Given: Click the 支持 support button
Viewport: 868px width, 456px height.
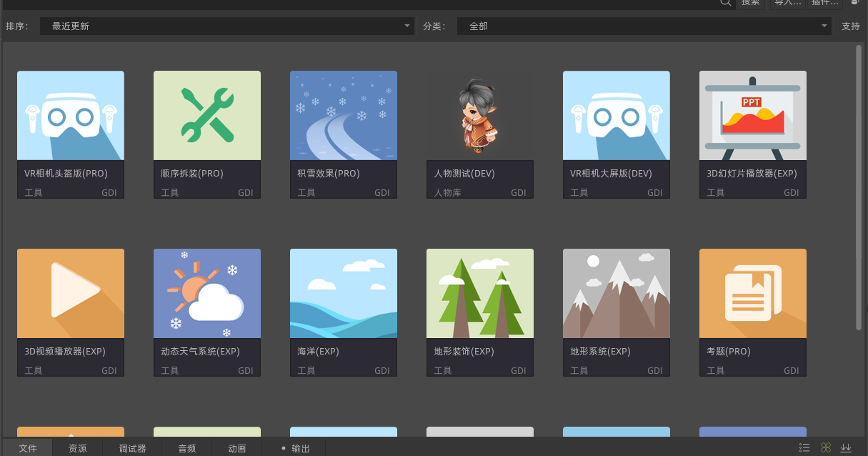Looking at the screenshot, I should pyautogui.click(x=851, y=26).
